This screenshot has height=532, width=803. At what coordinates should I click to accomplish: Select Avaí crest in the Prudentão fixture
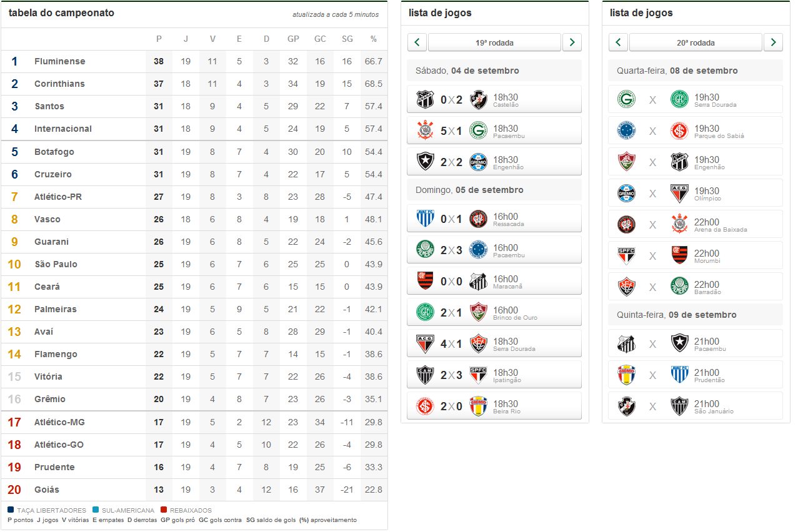[679, 375]
